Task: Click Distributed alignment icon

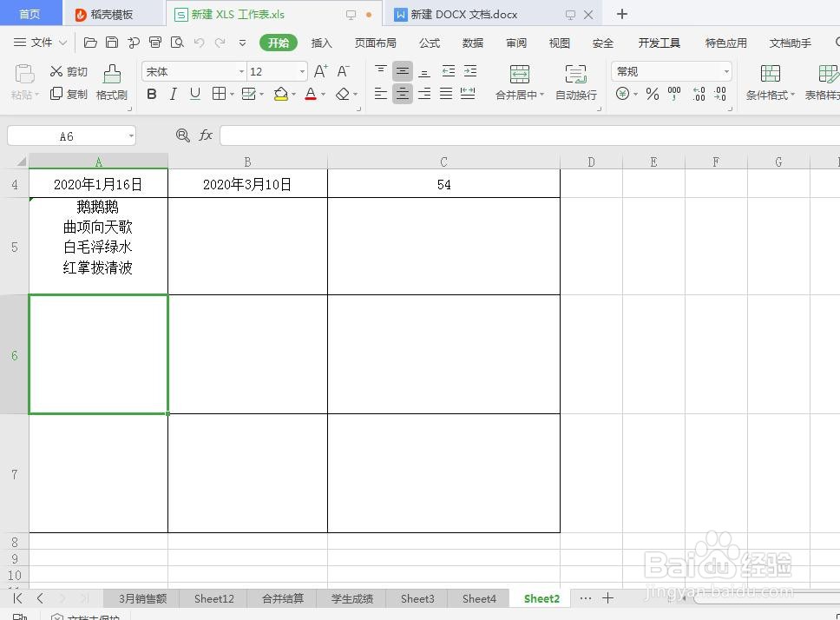Action: pos(468,95)
